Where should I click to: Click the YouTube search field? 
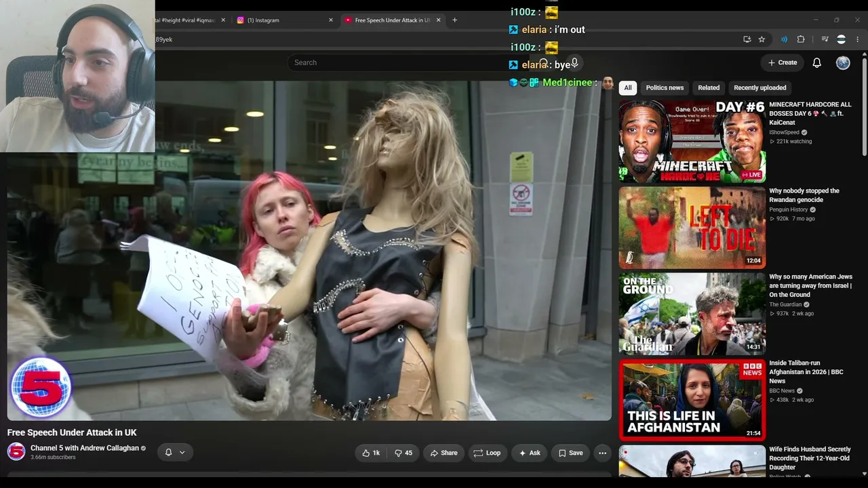coord(410,62)
